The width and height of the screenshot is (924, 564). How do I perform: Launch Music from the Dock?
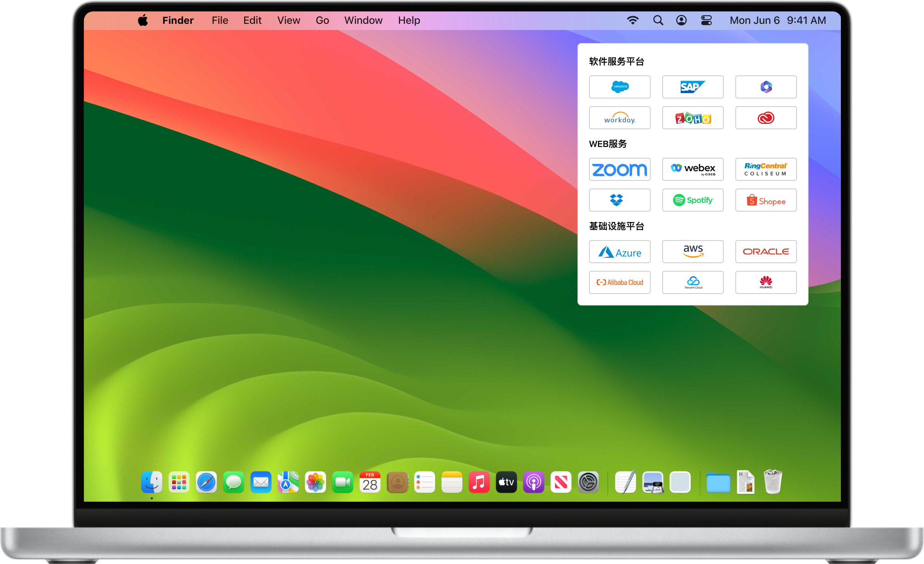click(x=479, y=482)
